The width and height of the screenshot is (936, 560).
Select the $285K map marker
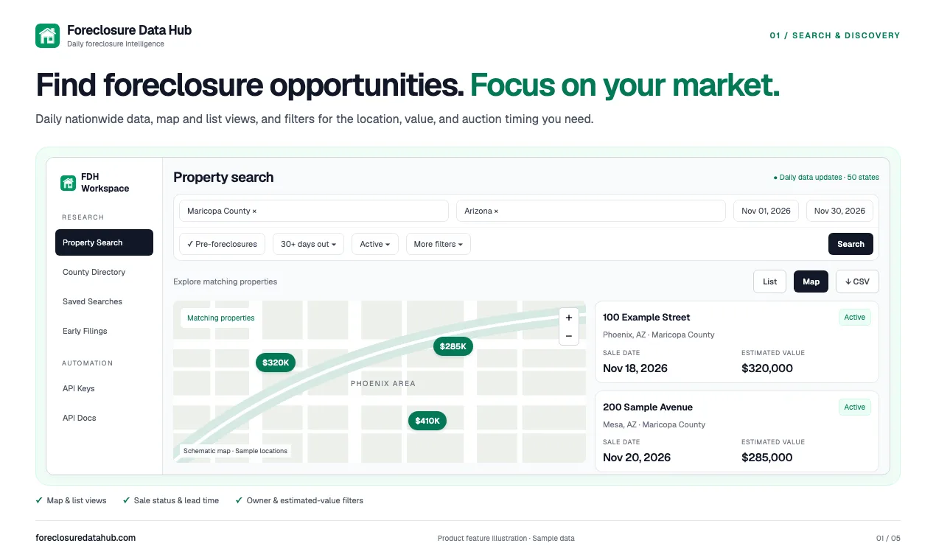click(x=453, y=346)
